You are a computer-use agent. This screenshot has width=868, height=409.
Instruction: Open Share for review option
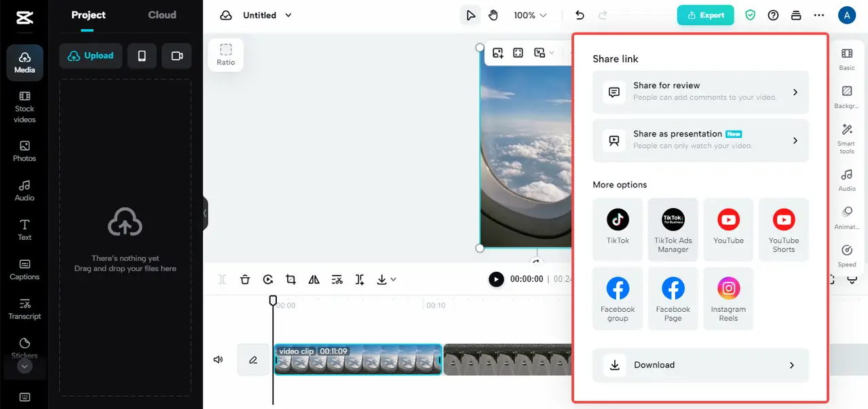(700, 92)
